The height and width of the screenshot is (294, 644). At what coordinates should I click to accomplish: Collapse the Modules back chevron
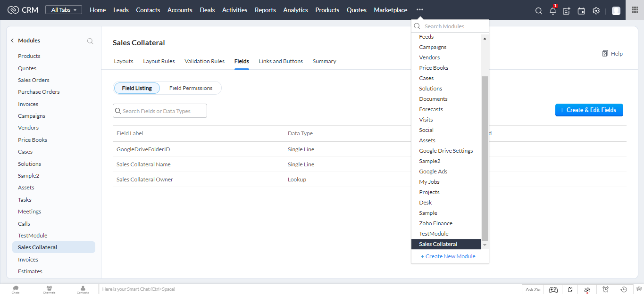coord(12,41)
